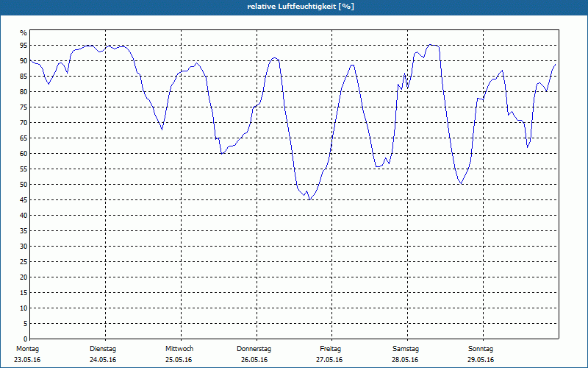The height and width of the screenshot is (368, 588).
Task: Click the '40' y-axis value
Action: click(24, 215)
